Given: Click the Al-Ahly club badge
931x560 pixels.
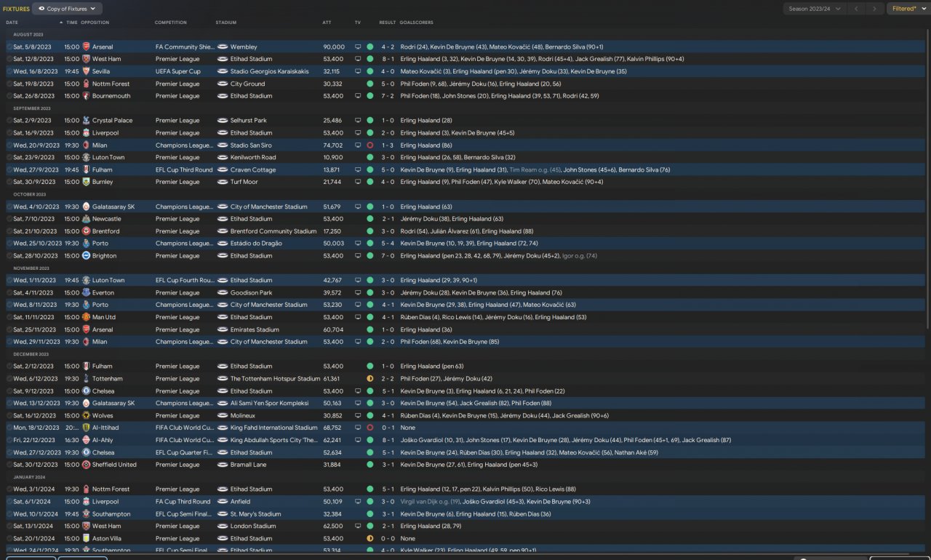Looking at the screenshot, I should (x=86, y=440).
